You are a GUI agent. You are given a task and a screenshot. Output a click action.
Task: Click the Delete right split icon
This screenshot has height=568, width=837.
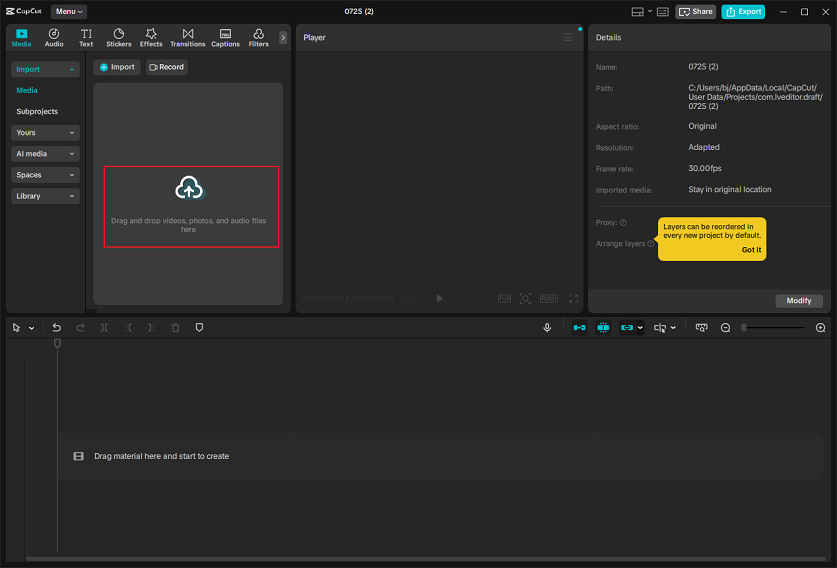[152, 328]
